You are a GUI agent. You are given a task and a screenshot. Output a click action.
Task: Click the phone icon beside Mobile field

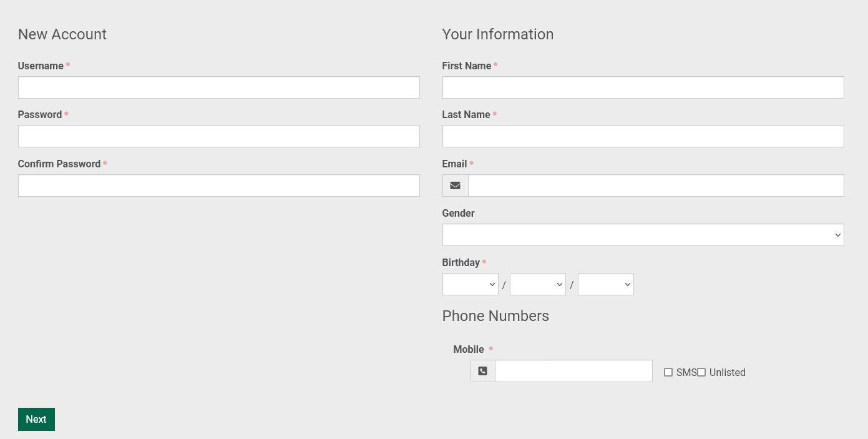tap(482, 371)
